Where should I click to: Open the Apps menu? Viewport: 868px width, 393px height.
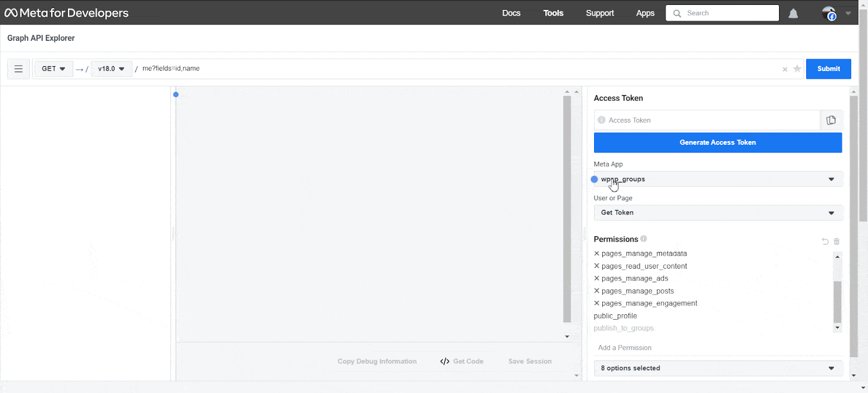tap(645, 13)
